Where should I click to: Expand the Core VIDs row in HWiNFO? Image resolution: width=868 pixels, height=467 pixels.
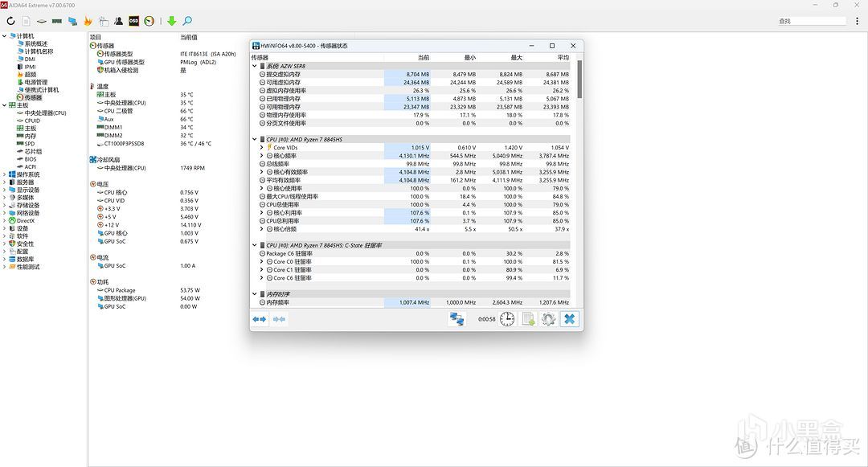262,148
